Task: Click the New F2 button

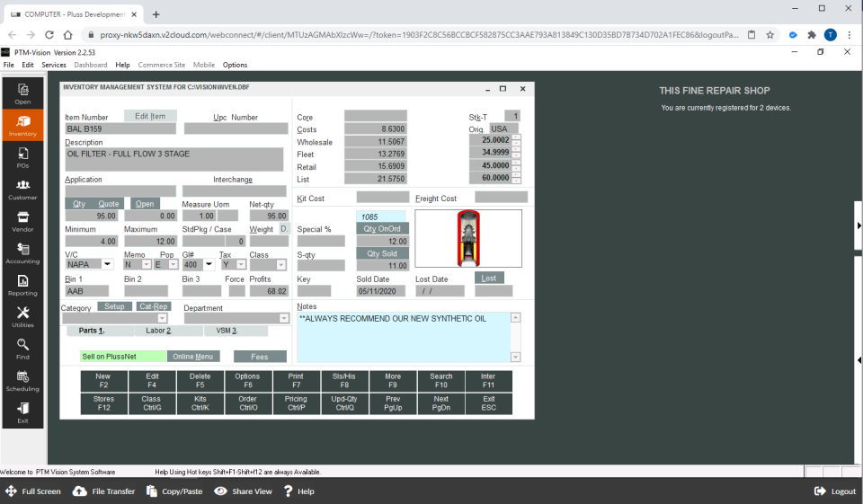Action: (x=103, y=381)
